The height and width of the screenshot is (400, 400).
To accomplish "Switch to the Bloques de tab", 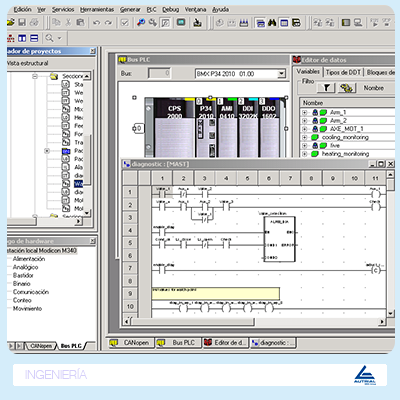I will (x=380, y=72).
